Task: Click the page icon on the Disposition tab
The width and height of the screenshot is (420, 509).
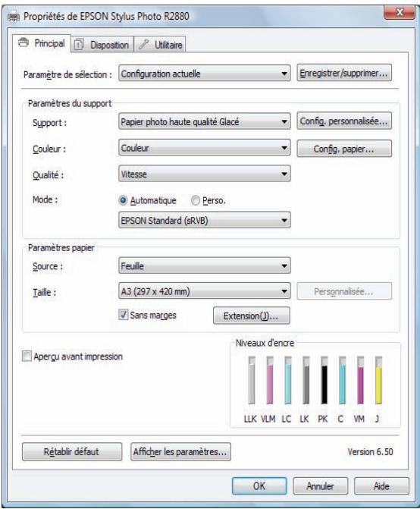Action: click(x=79, y=45)
